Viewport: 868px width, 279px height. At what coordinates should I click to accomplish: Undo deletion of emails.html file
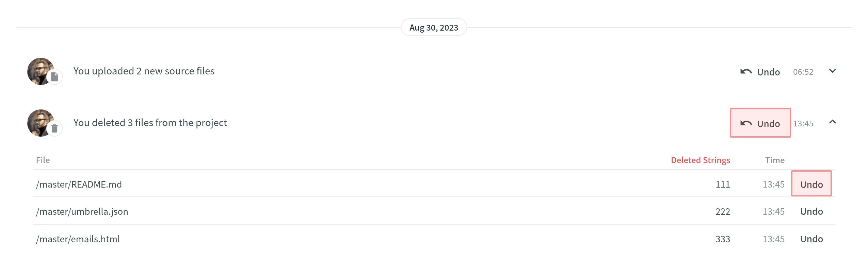pos(811,239)
